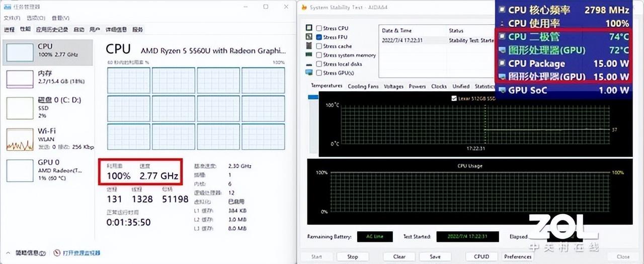Open Powers tab in AIDA64

[x=418, y=87]
